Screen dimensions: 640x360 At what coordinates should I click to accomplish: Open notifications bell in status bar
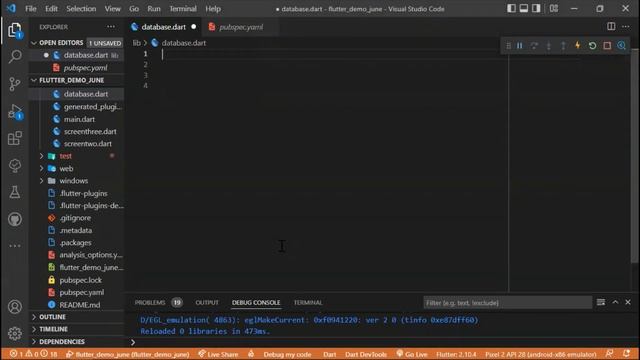pyautogui.click(x=627, y=354)
